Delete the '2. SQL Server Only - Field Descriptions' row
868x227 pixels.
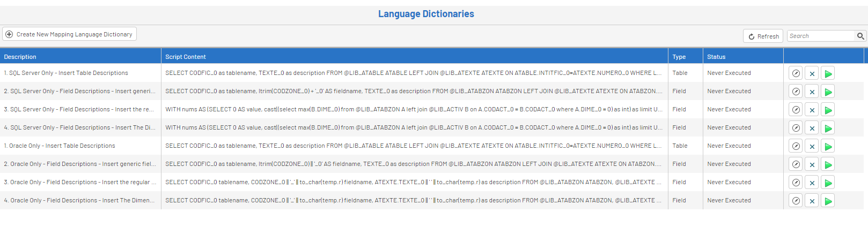click(x=812, y=92)
